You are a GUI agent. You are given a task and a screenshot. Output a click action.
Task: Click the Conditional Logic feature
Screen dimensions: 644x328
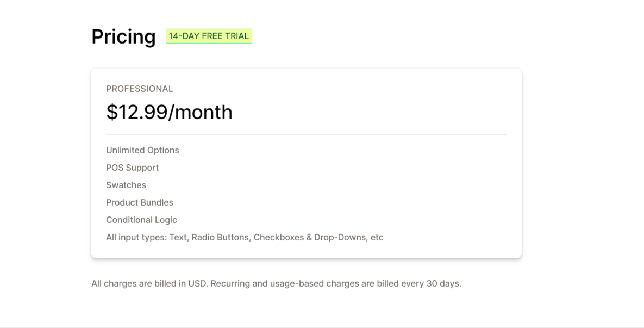pos(142,220)
